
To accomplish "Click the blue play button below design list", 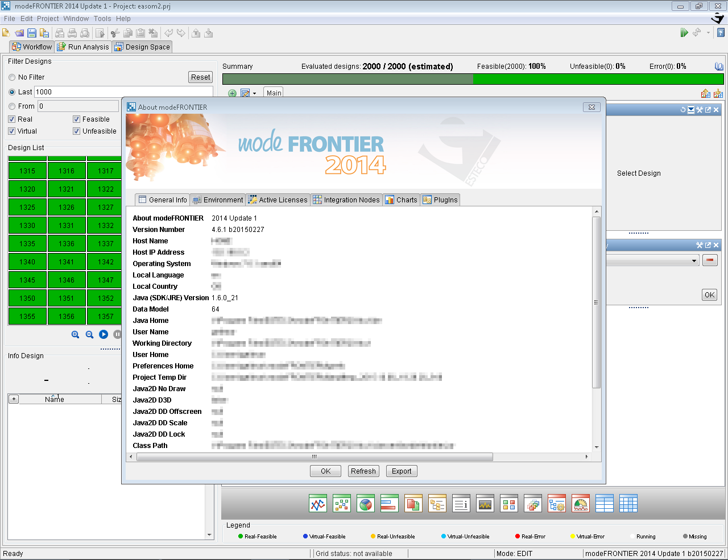I will 104,334.
